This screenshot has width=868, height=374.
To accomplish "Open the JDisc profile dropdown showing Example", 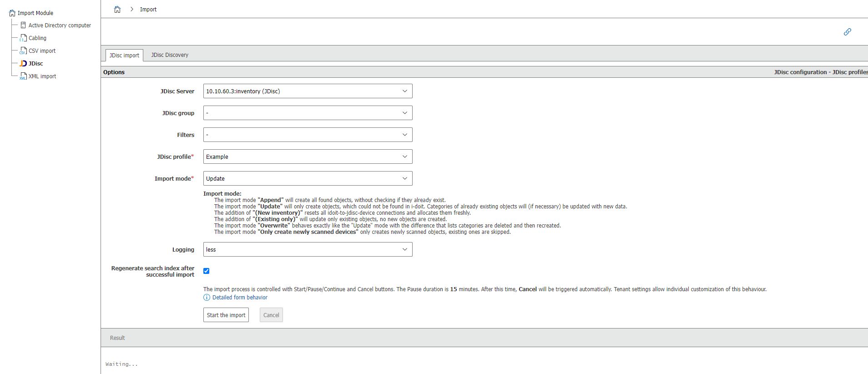I will click(308, 157).
